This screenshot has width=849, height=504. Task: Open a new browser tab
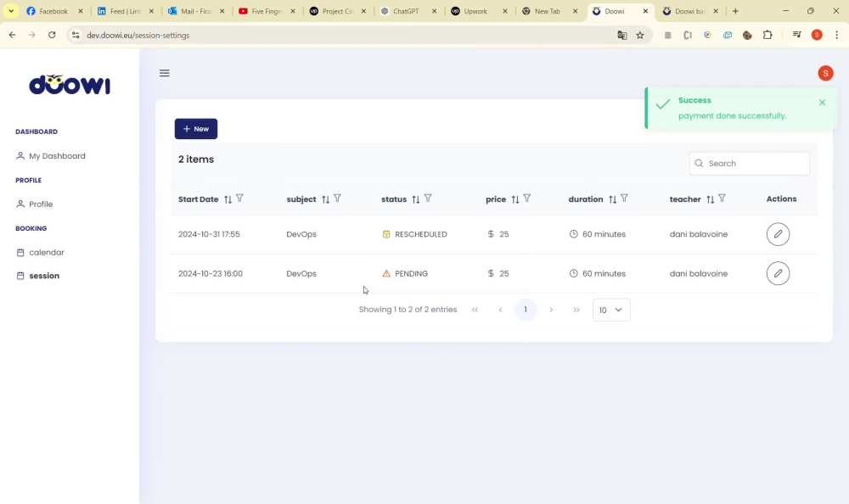point(735,11)
